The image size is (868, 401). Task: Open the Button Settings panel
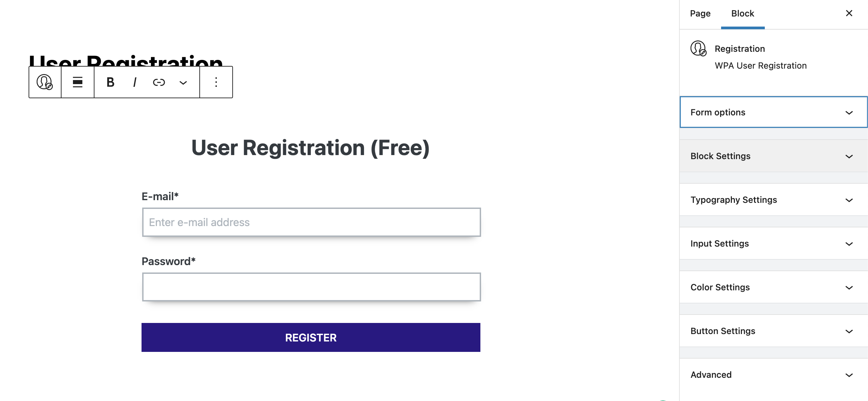[773, 331]
